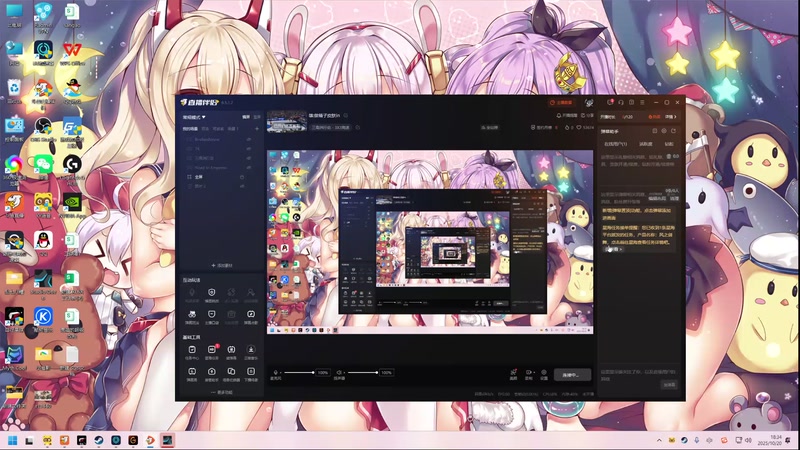Select the 我的场景 scenes tab
The width and height of the screenshot is (800, 450).
(190, 129)
